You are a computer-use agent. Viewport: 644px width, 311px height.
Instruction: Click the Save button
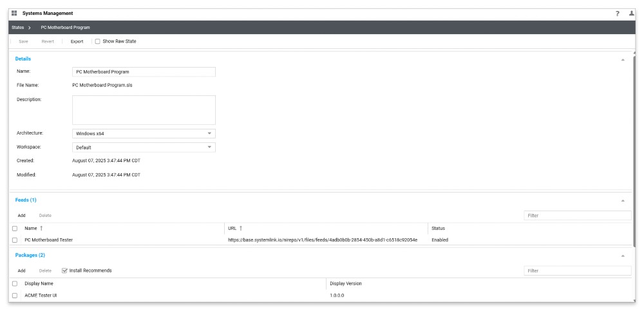23,41
